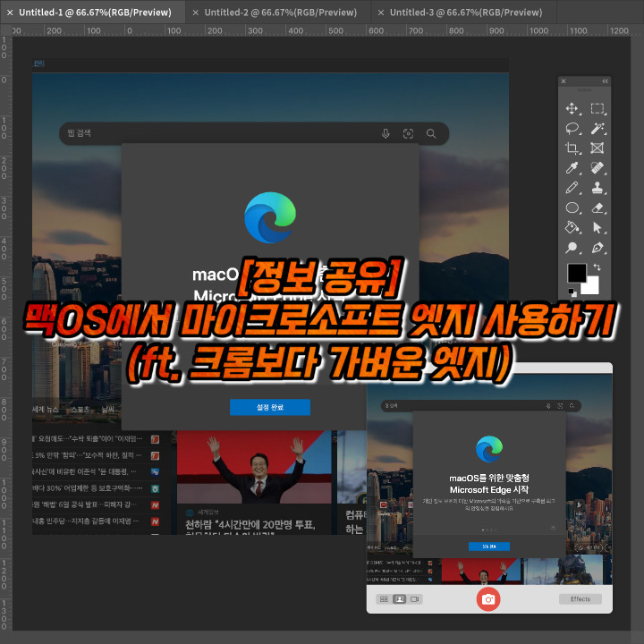Select the Pen tool
Screen dimensions: 644x644
(597, 248)
